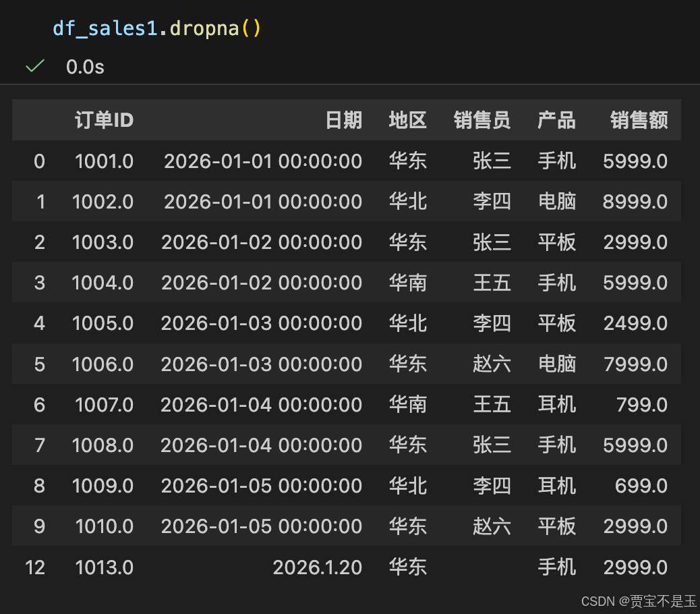Select the 销售额 column header
700x614 pixels.
639,120
